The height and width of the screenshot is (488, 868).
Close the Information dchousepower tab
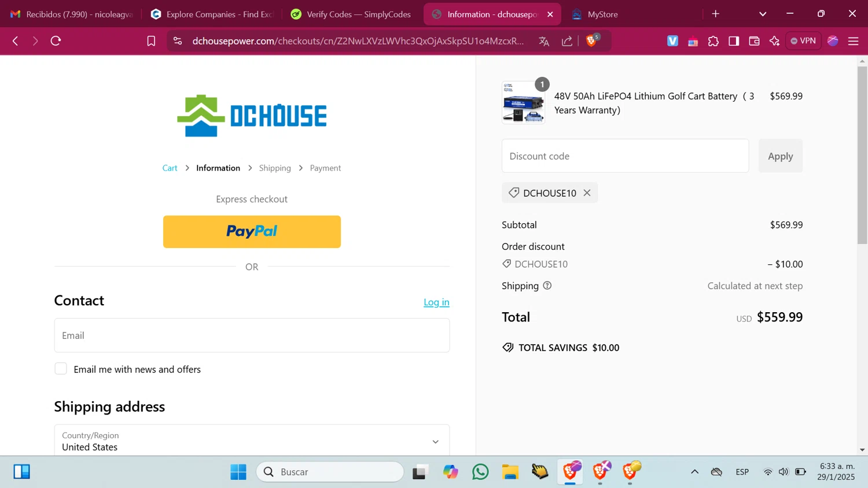coord(550,14)
